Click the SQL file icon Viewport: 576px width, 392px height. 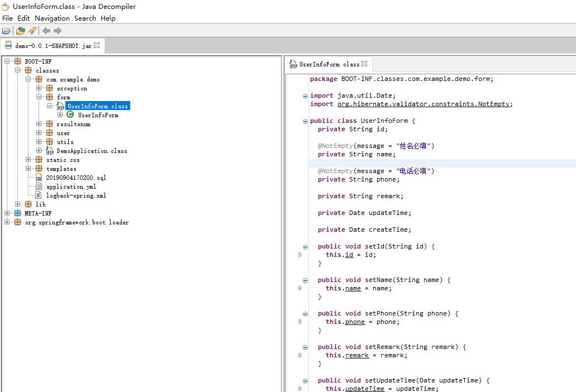click(39, 178)
